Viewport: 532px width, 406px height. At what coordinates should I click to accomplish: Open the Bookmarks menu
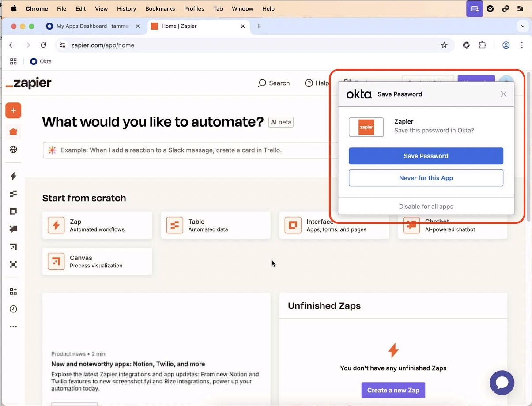tap(160, 8)
